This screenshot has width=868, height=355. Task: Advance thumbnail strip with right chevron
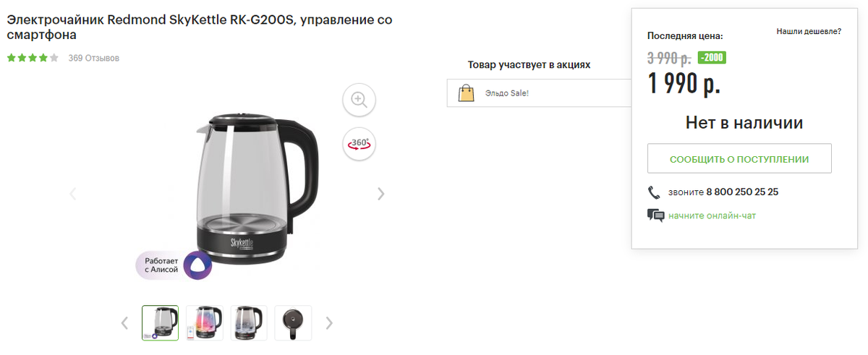tap(329, 322)
